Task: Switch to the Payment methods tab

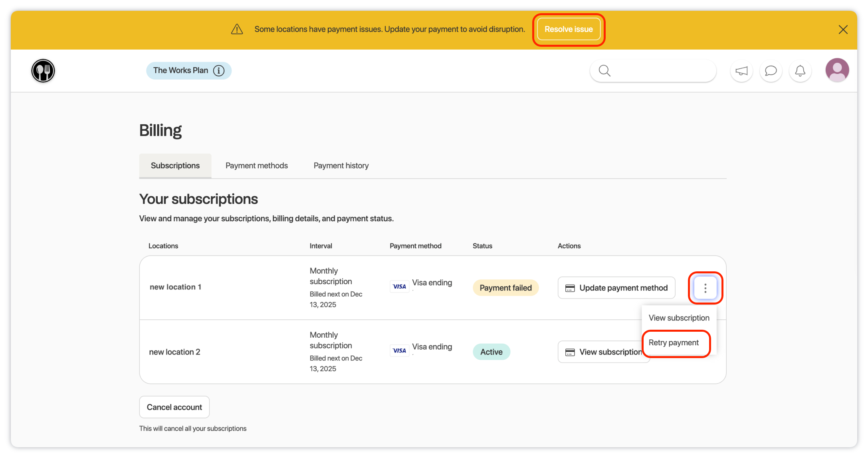Action: (x=256, y=165)
